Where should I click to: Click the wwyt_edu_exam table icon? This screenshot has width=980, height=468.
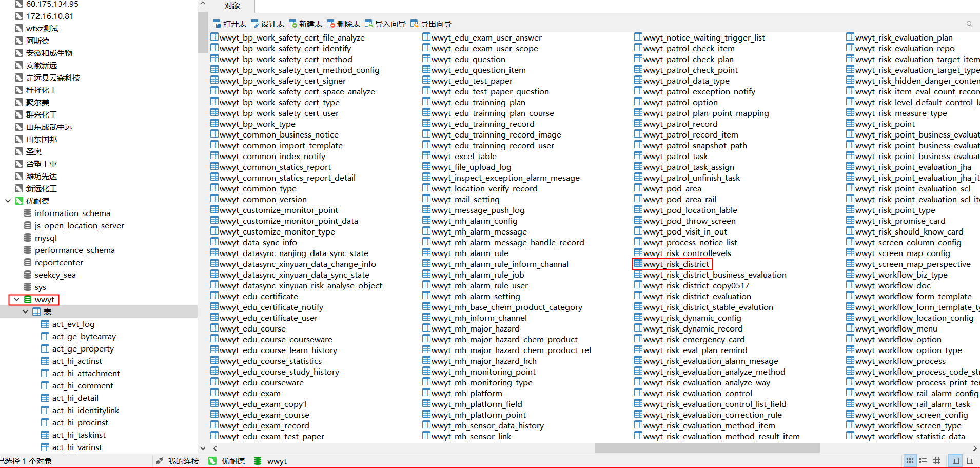[x=214, y=393]
